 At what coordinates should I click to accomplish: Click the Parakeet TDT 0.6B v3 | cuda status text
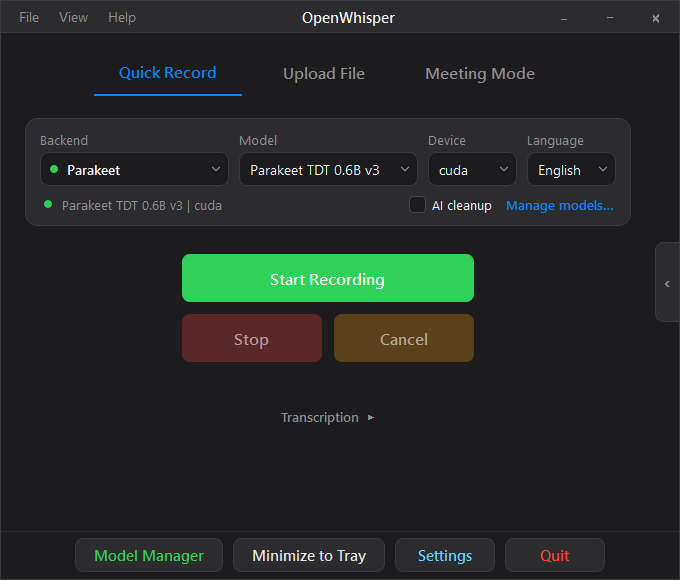tap(142, 206)
